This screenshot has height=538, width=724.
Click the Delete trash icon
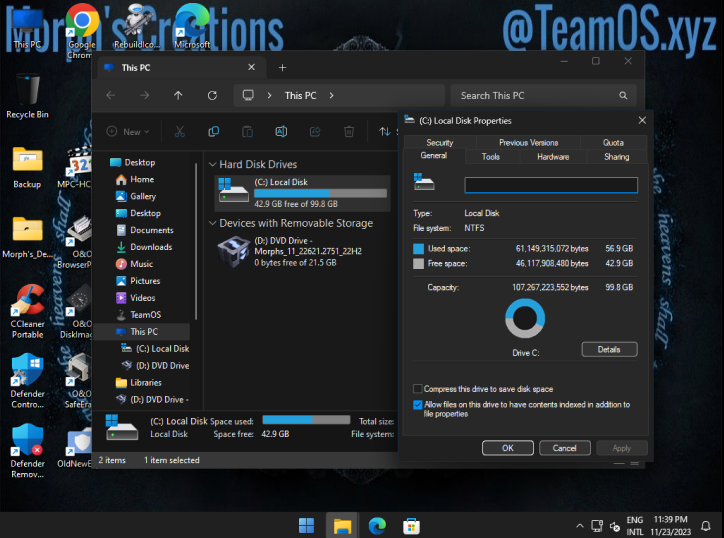349,132
